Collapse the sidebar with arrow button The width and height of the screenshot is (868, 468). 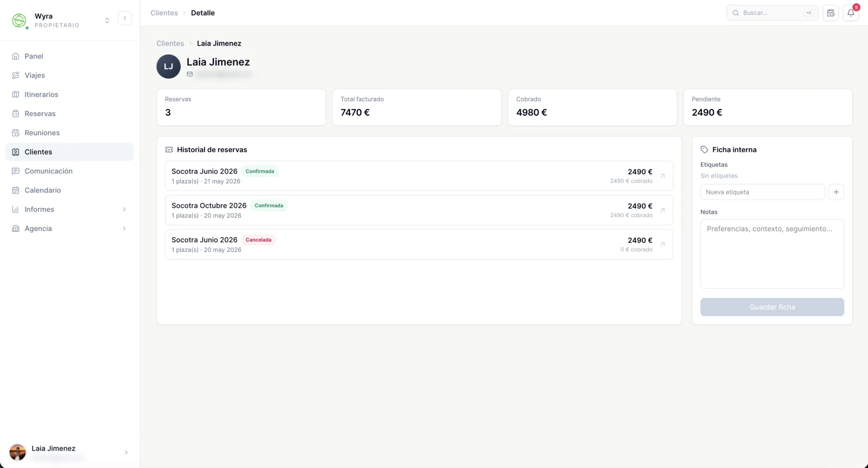point(125,18)
